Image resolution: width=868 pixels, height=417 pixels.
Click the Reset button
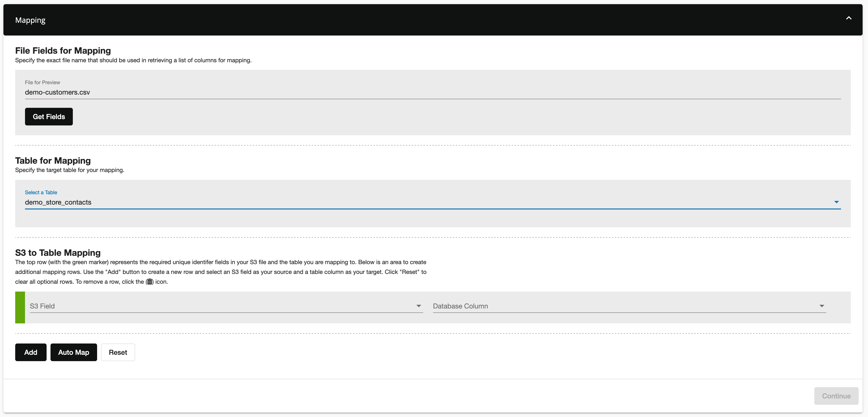click(118, 352)
